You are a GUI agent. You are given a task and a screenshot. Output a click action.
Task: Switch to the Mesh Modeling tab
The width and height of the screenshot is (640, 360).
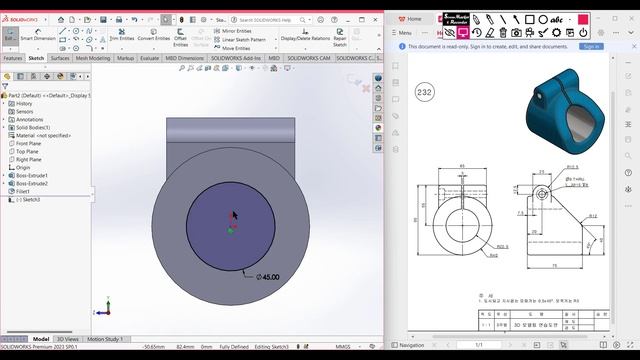coord(93,58)
